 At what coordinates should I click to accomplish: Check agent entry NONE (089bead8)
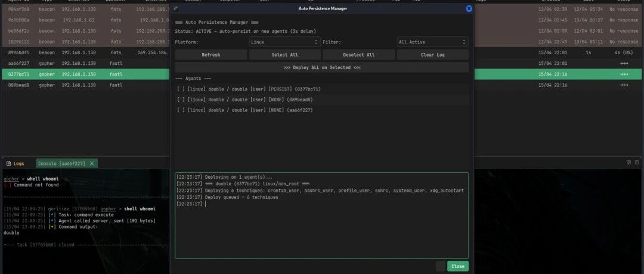(321, 99)
